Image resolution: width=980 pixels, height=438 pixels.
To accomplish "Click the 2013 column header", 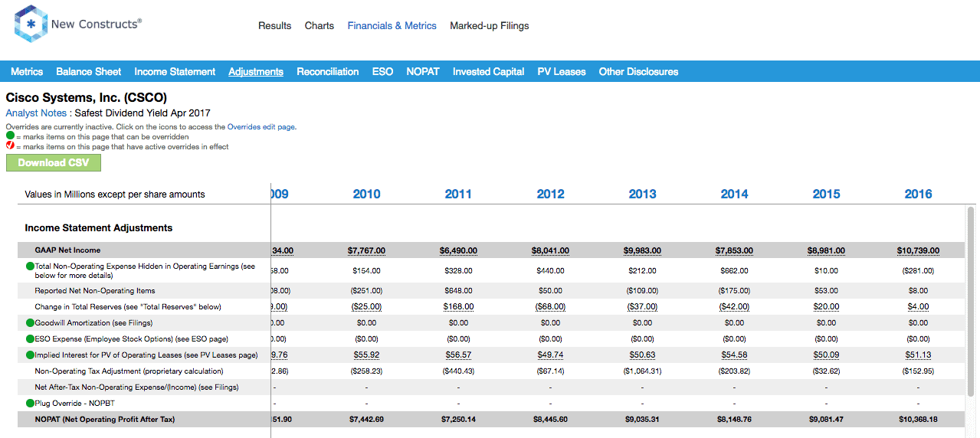I will point(642,194).
